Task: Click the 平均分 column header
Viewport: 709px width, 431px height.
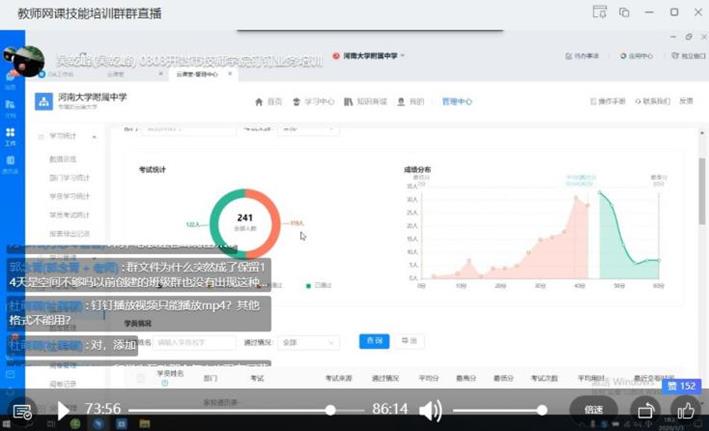Action: click(429, 378)
